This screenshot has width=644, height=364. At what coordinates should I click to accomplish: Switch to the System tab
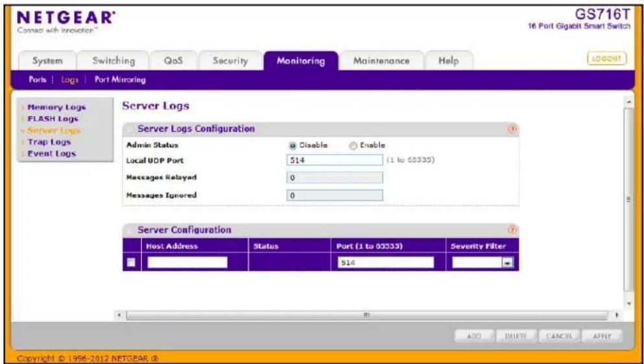pos(47,61)
